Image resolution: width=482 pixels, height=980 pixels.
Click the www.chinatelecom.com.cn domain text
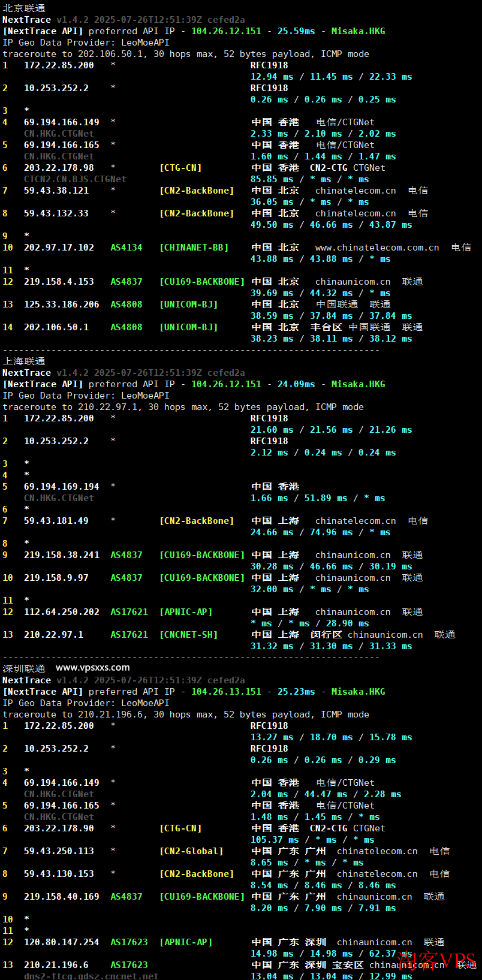(x=376, y=248)
